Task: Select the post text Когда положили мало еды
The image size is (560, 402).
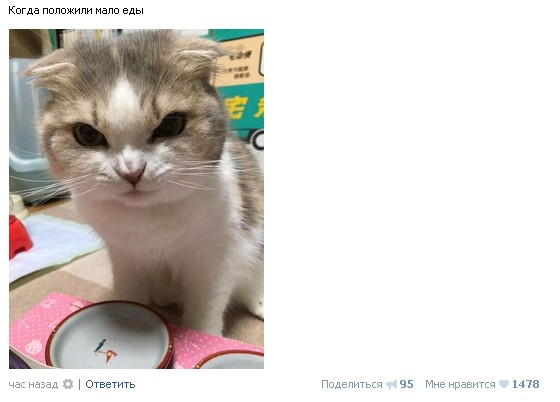Action: tap(76, 10)
